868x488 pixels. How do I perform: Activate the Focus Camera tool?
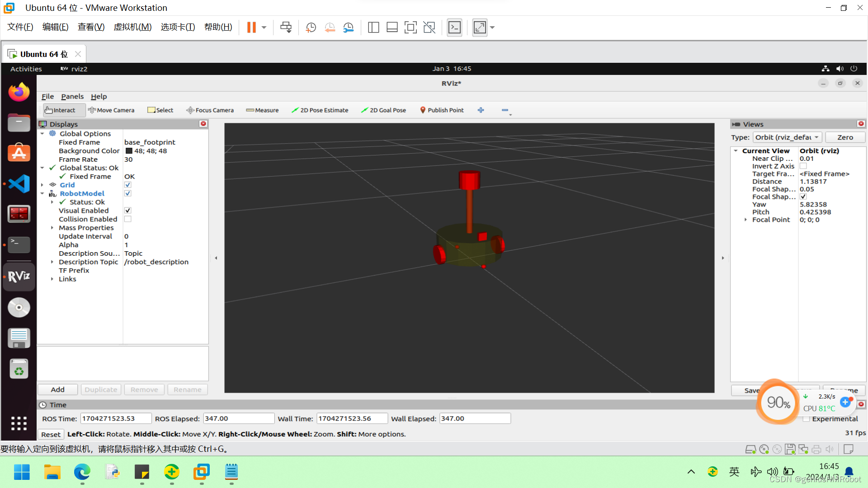pos(210,110)
